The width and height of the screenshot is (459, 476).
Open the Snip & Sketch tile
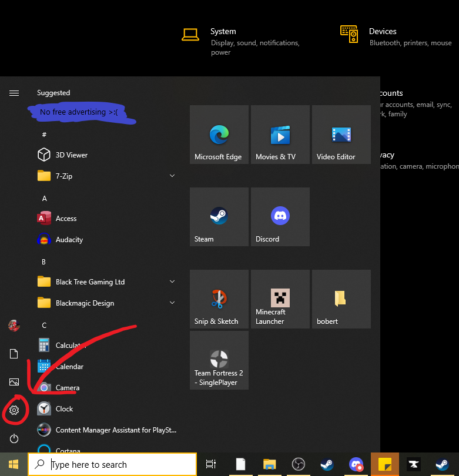(219, 299)
